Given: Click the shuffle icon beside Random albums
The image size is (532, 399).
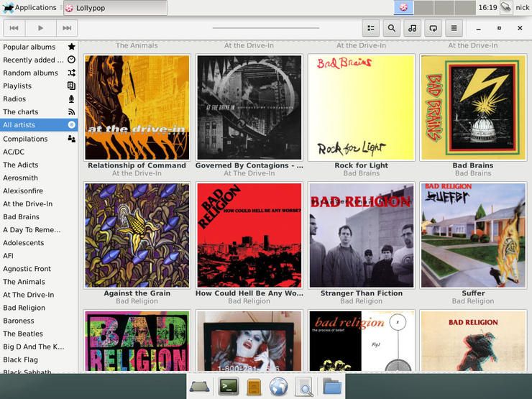Looking at the screenshot, I should point(72,73).
